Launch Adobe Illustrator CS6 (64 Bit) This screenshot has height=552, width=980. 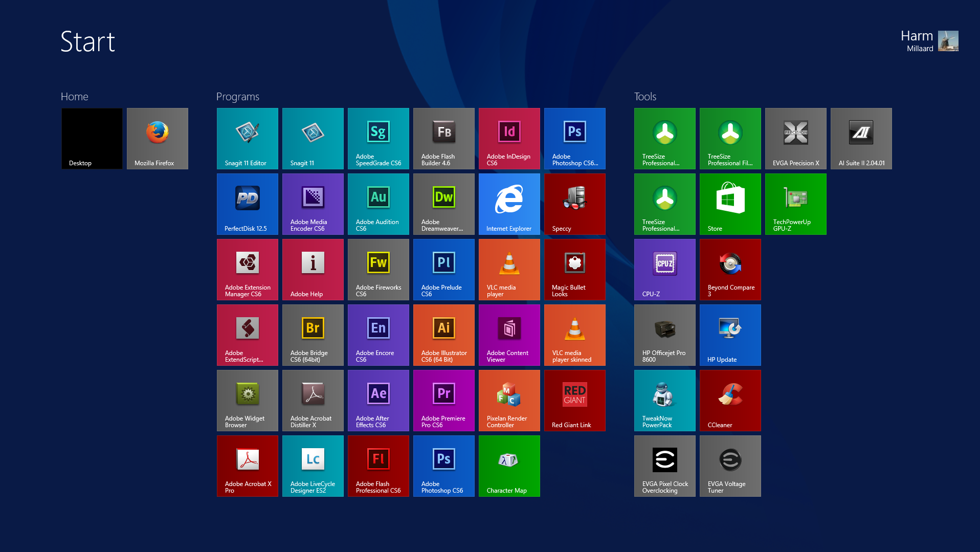(x=444, y=335)
